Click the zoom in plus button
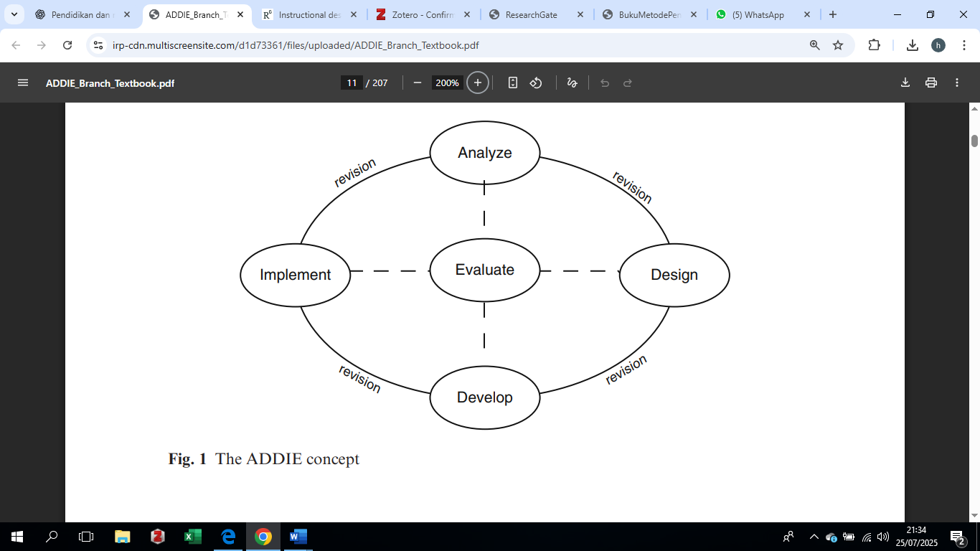This screenshot has width=980, height=551. pos(478,83)
